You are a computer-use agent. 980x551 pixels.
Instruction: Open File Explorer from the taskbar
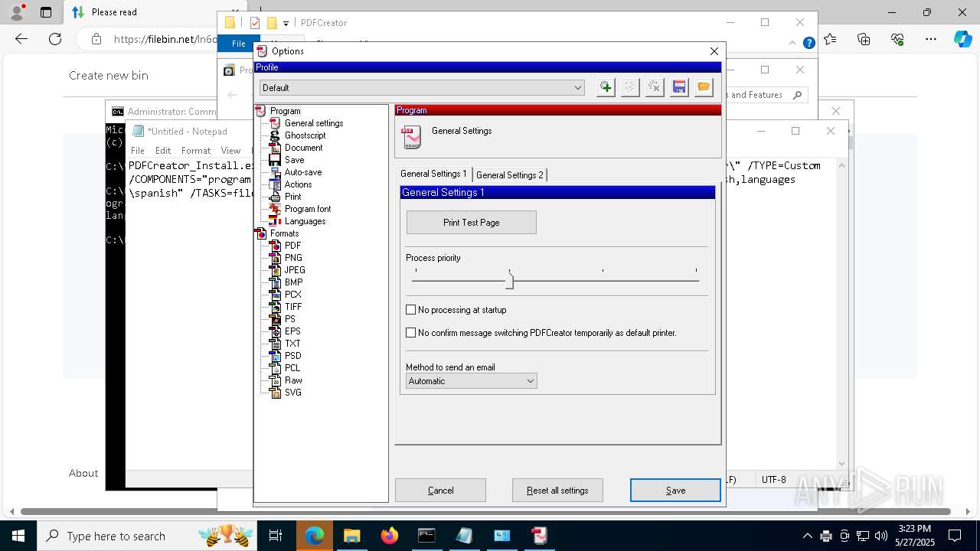(x=351, y=536)
